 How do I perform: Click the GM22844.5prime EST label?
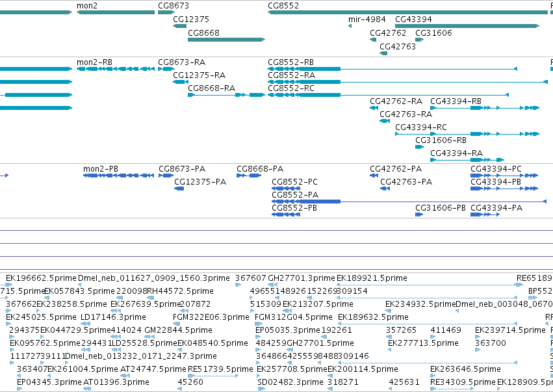click(179, 330)
